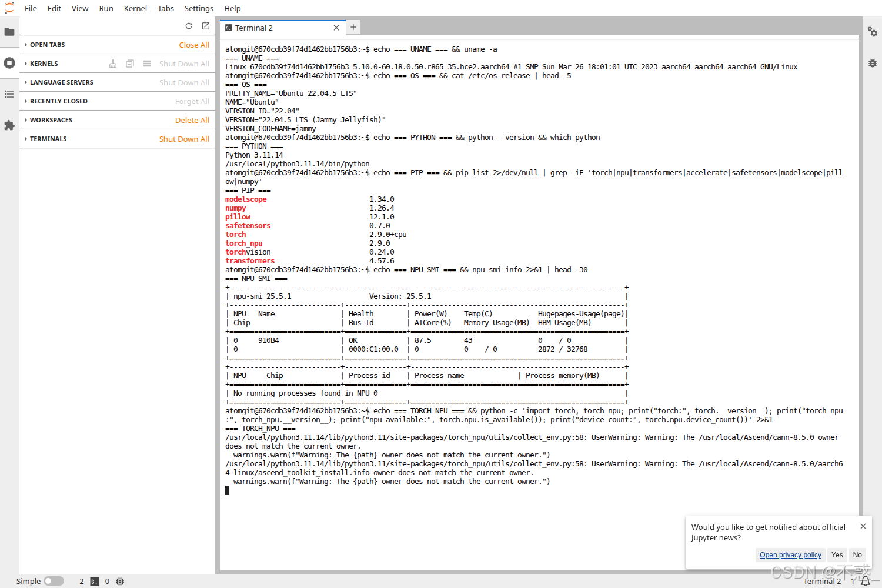Click '2.9.0+cpu' torch version value
The height and width of the screenshot is (588, 882).
(x=388, y=235)
